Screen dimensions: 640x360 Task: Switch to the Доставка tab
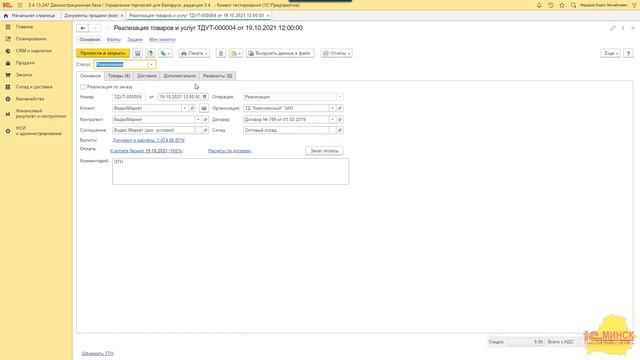[x=147, y=76]
